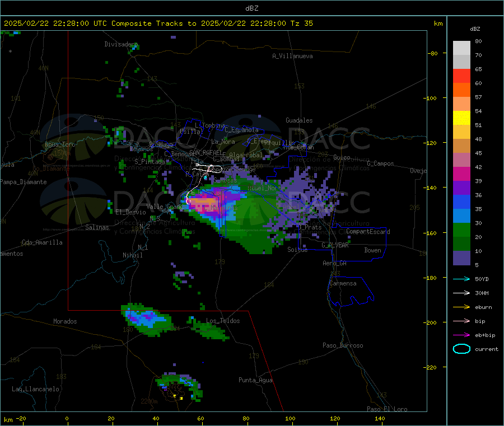Click the 'Paso_Barroso' place label
The height and width of the screenshot is (426, 504).
click(343, 345)
